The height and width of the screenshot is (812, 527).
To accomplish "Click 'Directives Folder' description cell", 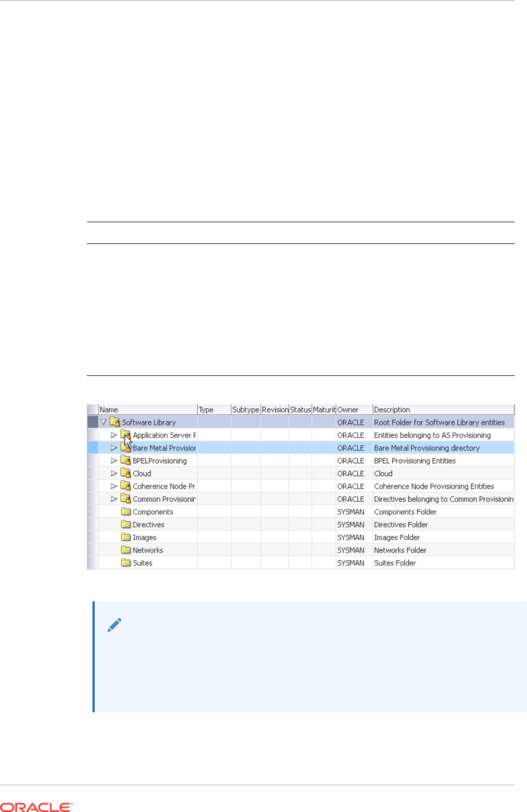I will (x=401, y=525).
